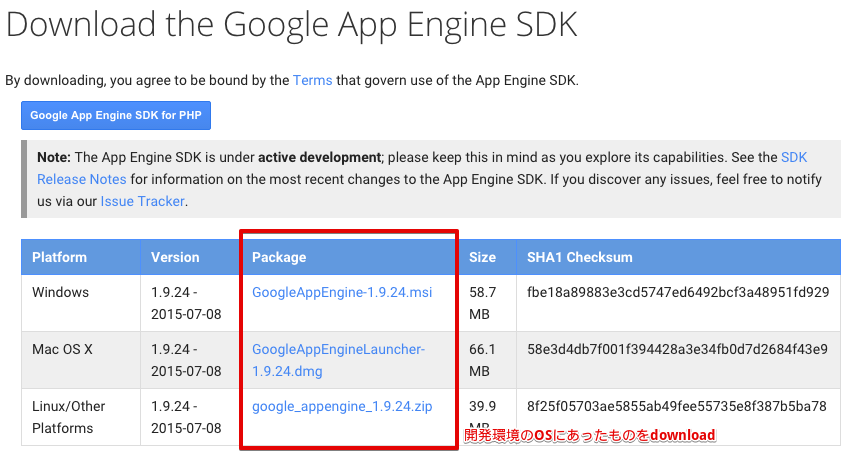This screenshot has height=456, width=849.
Task: Download google_appengine_1.9.24.zip for Linux
Action: coord(342,406)
